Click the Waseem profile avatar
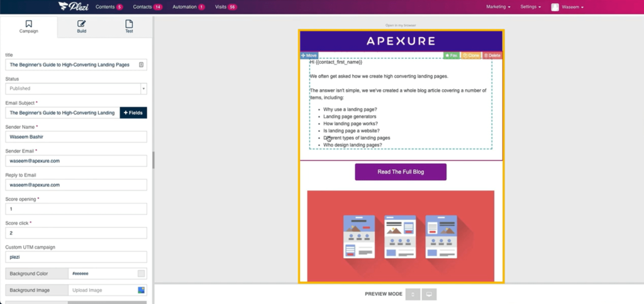The height and width of the screenshot is (304, 644). [x=555, y=7]
